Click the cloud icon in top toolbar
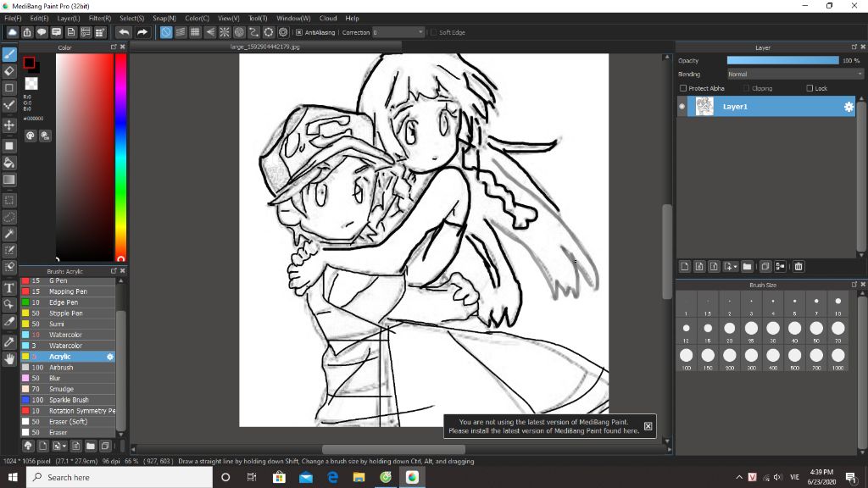Viewport: 868px width, 488px height. tap(12, 32)
